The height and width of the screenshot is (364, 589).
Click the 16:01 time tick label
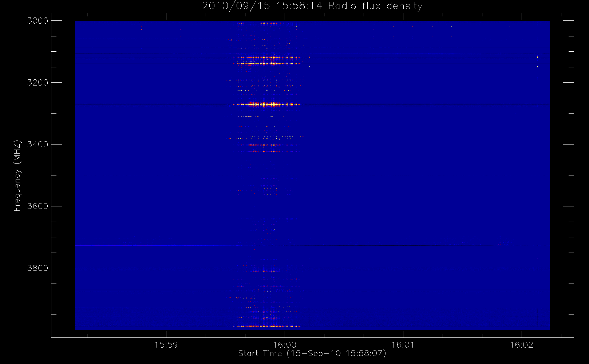click(403, 345)
